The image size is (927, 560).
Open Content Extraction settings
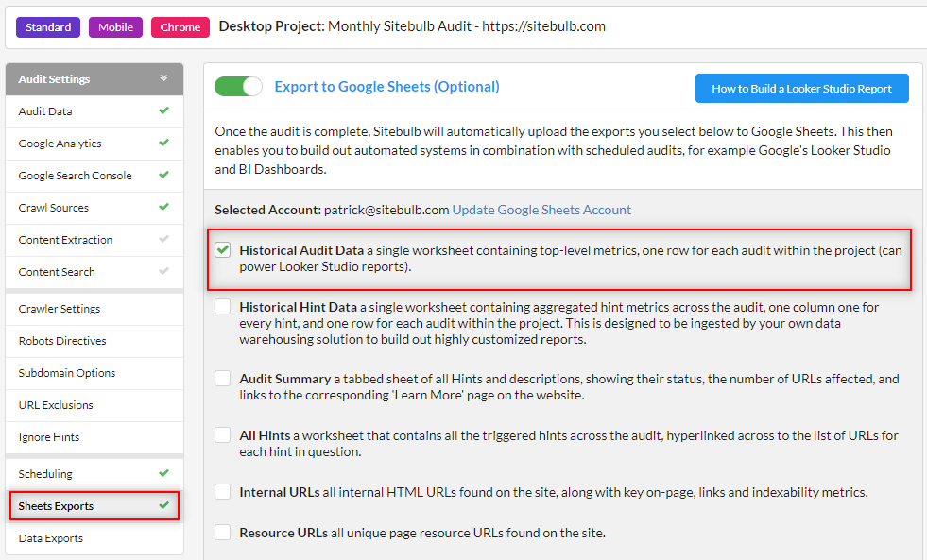point(94,240)
